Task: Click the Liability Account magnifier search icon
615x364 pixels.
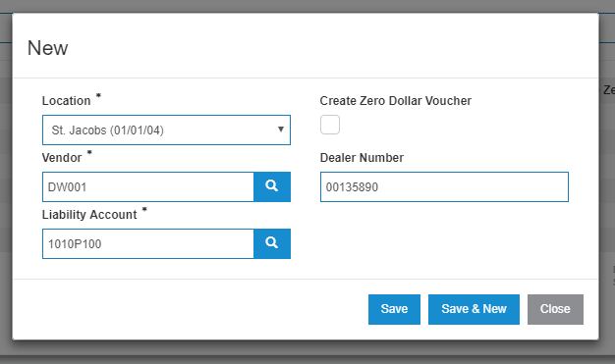Action: [x=272, y=243]
